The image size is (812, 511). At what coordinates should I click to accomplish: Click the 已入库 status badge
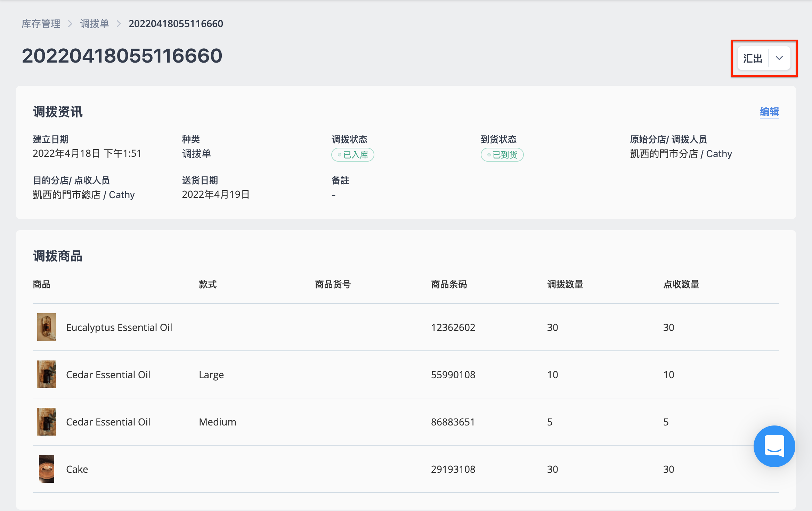(x=353, y=155)
